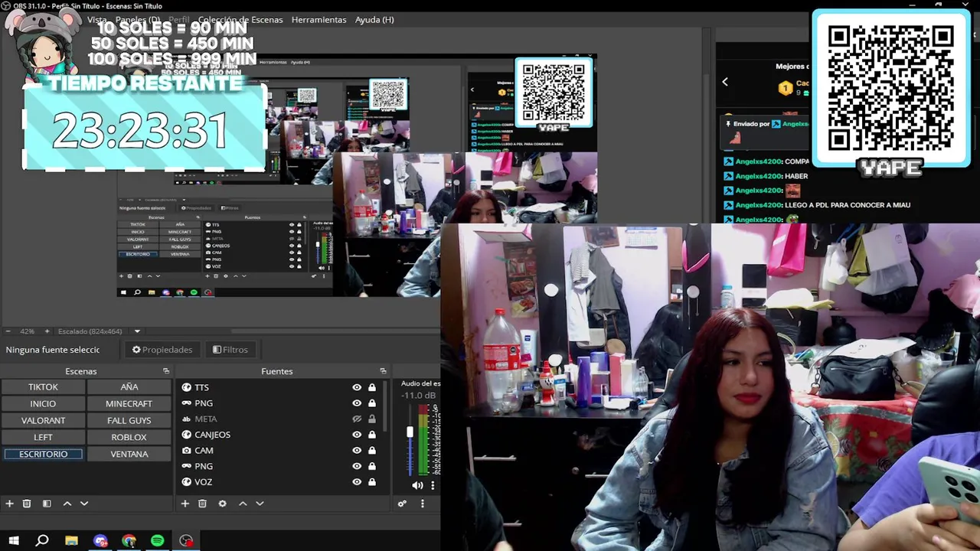Open scene filters icon below Escenas list
Viewport: 980px width, 551px height.
pos(47,504)
